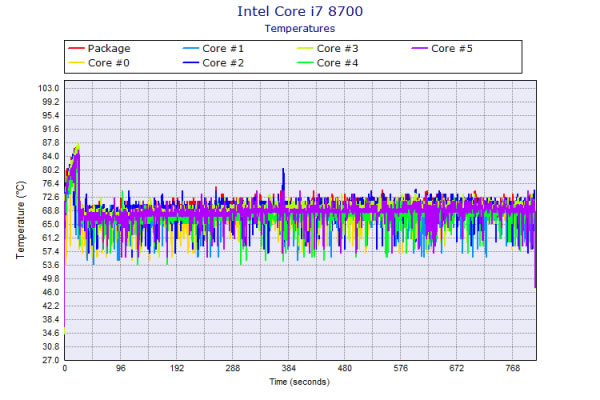Click the Core #2 legend entry
Viewport: 600px width, 400px height.
click(214, 63)
